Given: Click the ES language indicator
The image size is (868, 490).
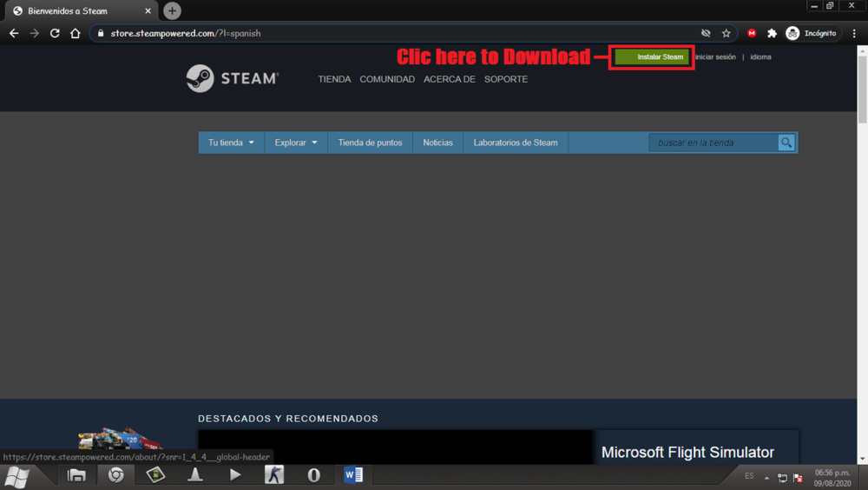Looking at the screenshot, I should (749, 476).
